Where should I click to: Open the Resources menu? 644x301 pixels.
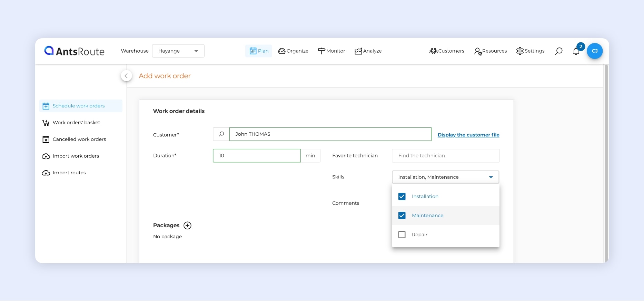pos(490,51)
